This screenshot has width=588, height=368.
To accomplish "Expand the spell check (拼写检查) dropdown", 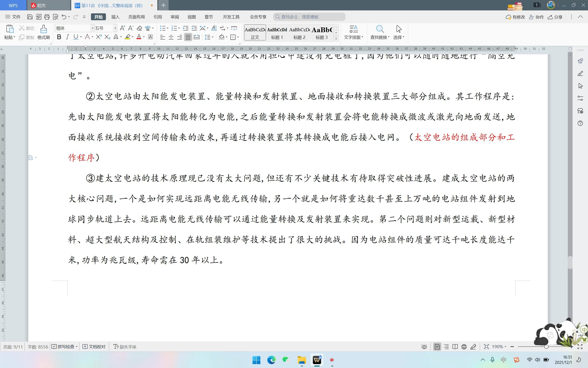I will coord(76,347).
